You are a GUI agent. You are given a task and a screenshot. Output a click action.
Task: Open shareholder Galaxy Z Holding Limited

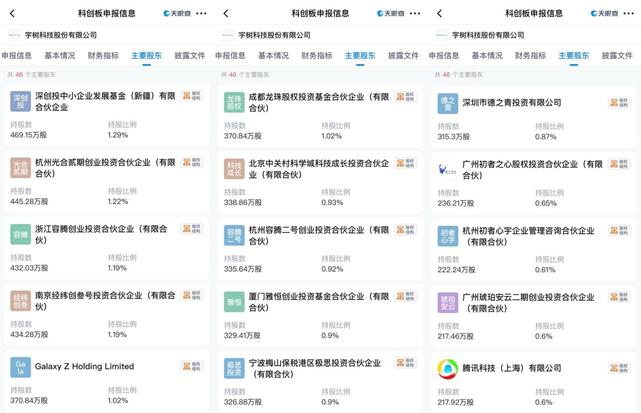point(84,366)
